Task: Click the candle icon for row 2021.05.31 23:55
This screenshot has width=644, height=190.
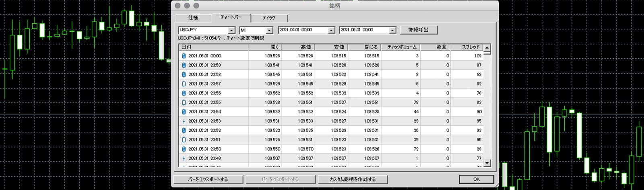Action: (x=184, y=102)
